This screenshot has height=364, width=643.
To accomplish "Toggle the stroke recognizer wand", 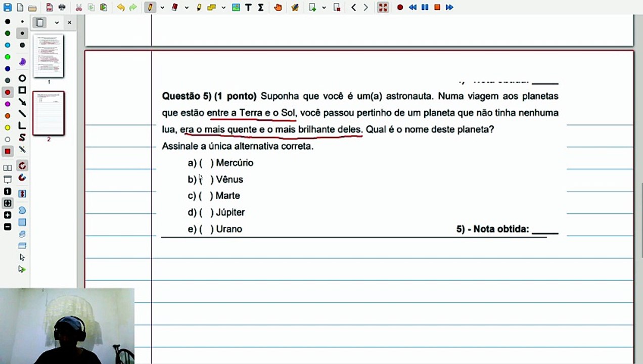I will pyautogui.click(x=22, y=150).
